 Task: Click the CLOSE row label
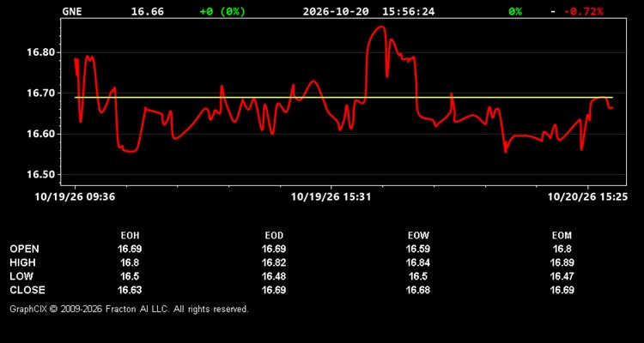tap(27, 290)
